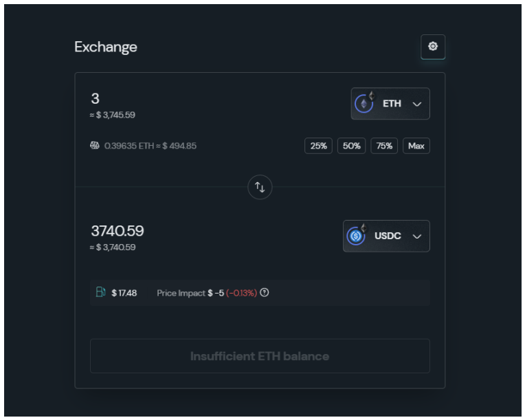Click the $ 17.48 gas fee value
The image size is (525, 420).
(124, 293)
